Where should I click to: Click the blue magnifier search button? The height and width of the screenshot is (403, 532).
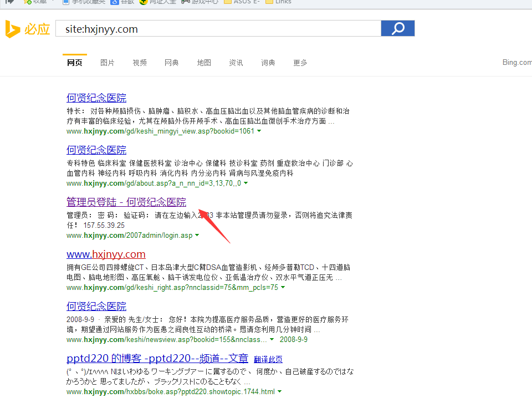398,28
